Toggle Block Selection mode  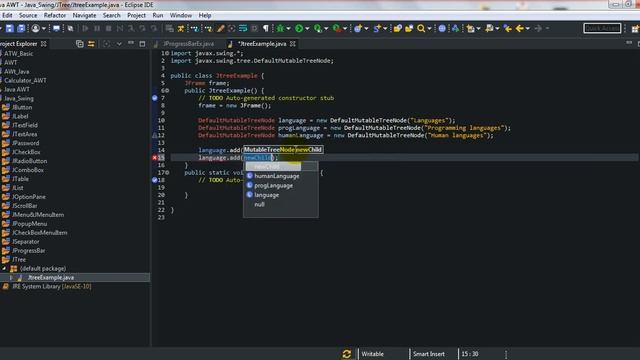[x=254, y=28]
